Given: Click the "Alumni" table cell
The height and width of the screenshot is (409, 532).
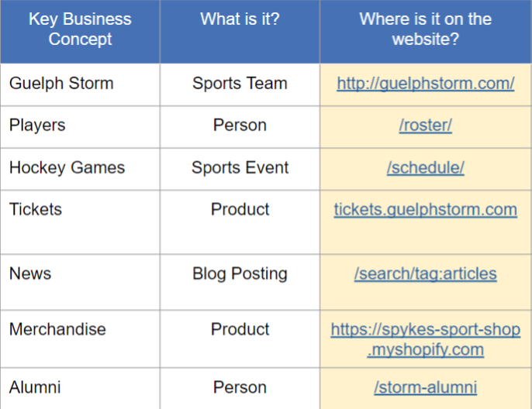Looking at the screenshot, I should pyautogui.click(x=35, y=387).
